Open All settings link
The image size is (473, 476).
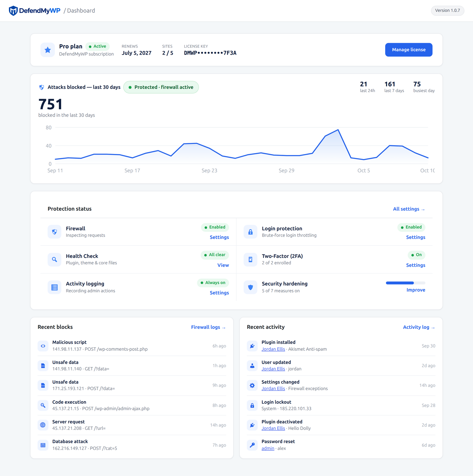(x=409, y=209)
